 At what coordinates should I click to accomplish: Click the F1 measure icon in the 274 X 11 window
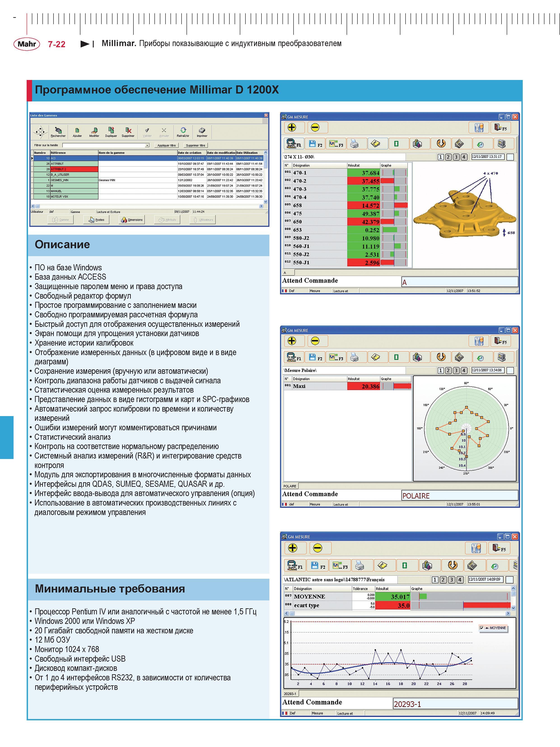click(294, 144)
